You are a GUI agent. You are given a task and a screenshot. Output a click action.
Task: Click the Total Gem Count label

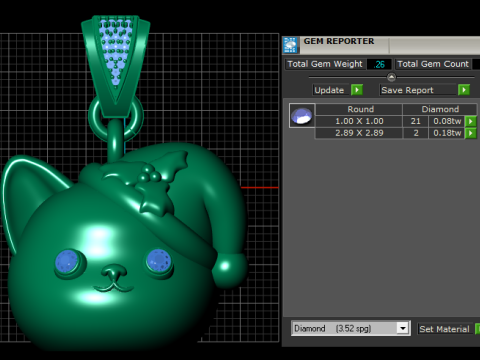[433, 64]
